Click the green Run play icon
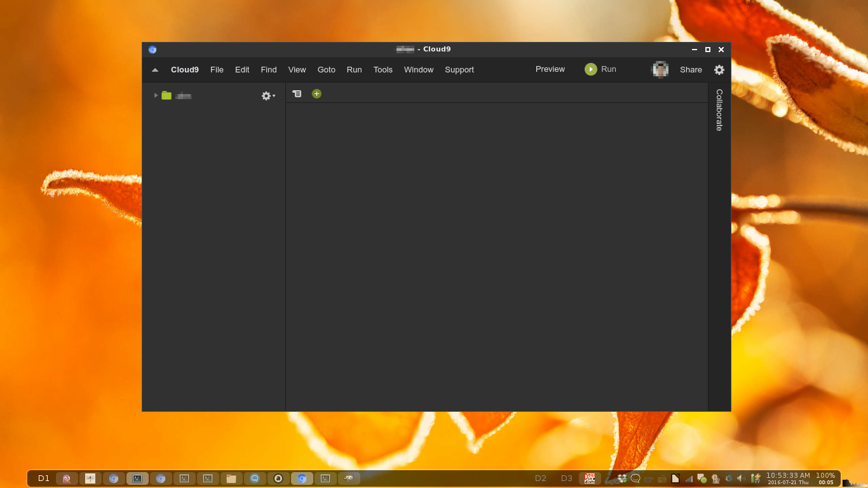Image resolution: width=868 pixels, height=488 pixels. 590,69
